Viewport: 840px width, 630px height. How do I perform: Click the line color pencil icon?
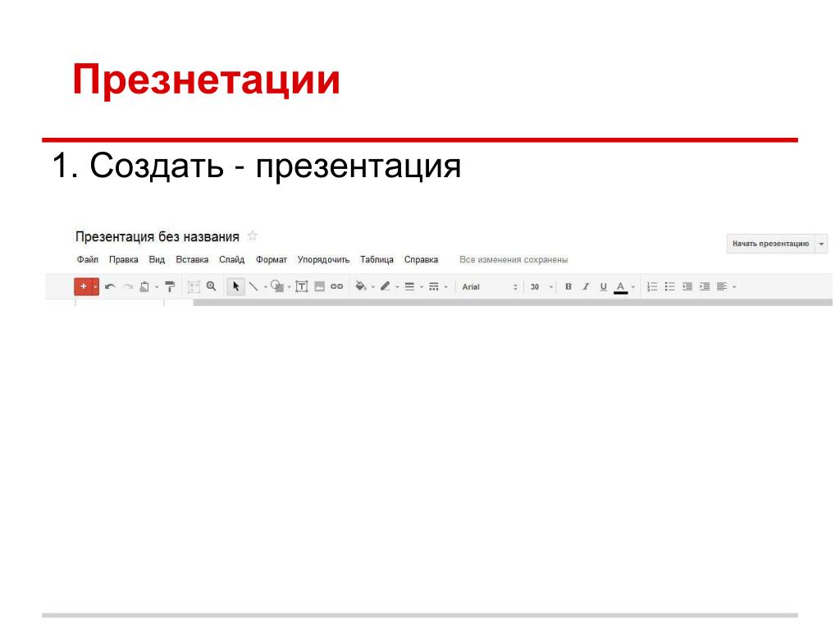(x=386, y=286)
